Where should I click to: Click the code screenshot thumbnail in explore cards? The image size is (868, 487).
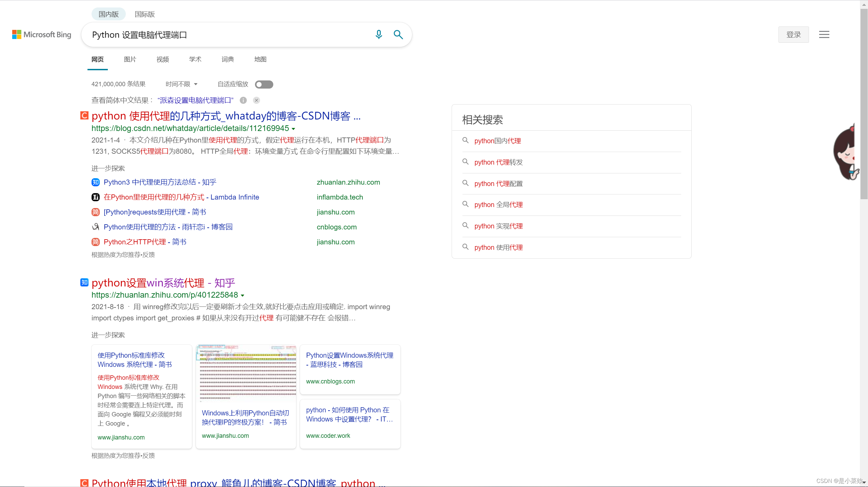pos(246,374)
